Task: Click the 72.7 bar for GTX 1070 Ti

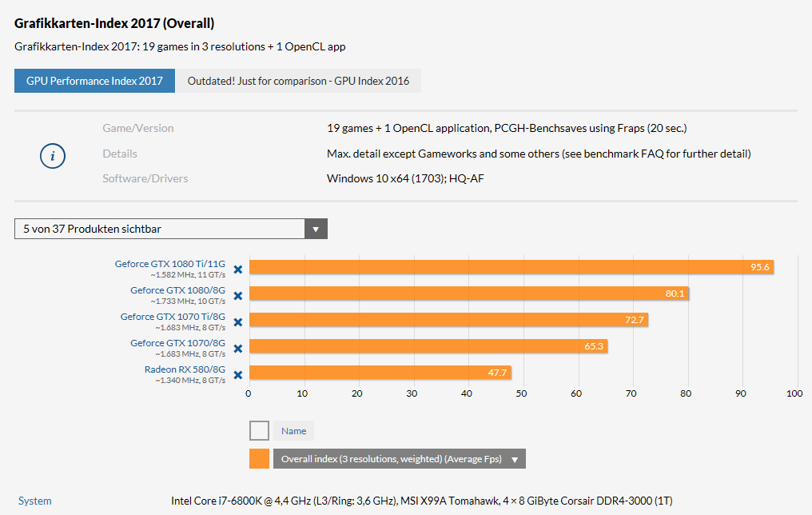Action: tap(448, 320)
